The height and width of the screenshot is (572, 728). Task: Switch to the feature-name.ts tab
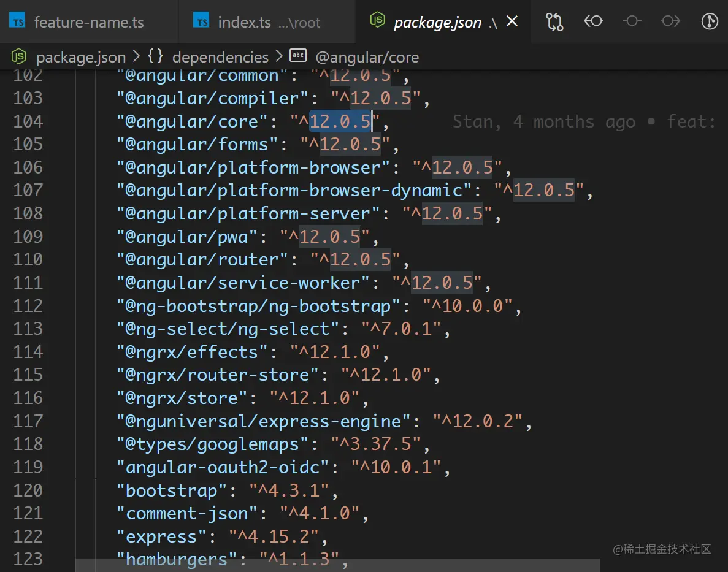[90, 21]
